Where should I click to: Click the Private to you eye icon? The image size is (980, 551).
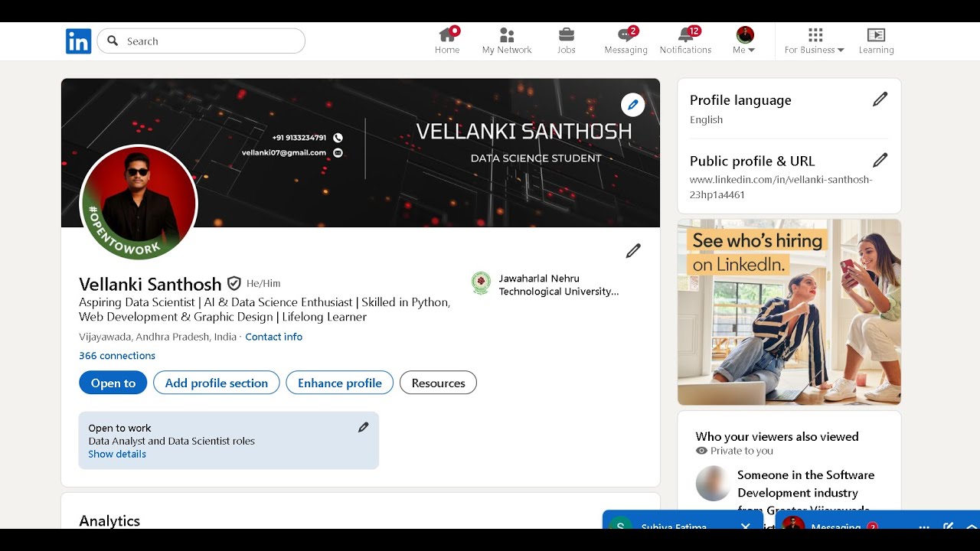click(701, 451)
